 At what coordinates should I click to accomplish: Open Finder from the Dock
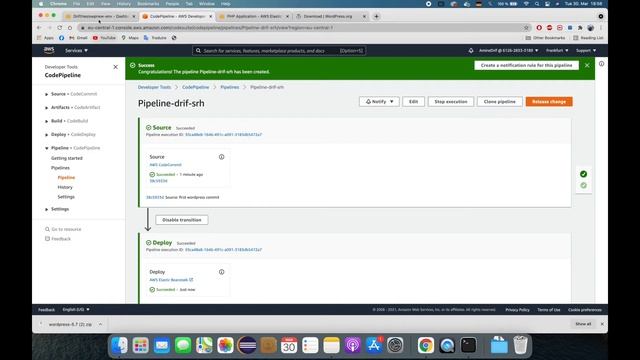(x=120, y=345)
